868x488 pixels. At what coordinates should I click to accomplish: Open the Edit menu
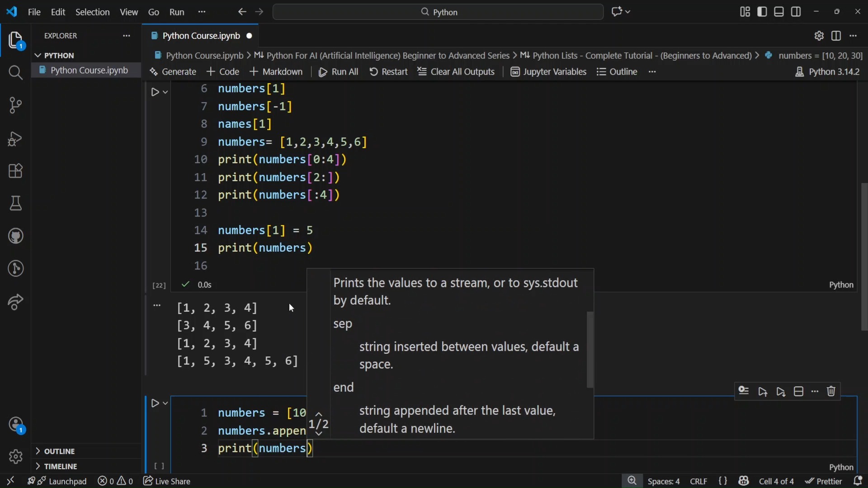(x=58, y=12)
